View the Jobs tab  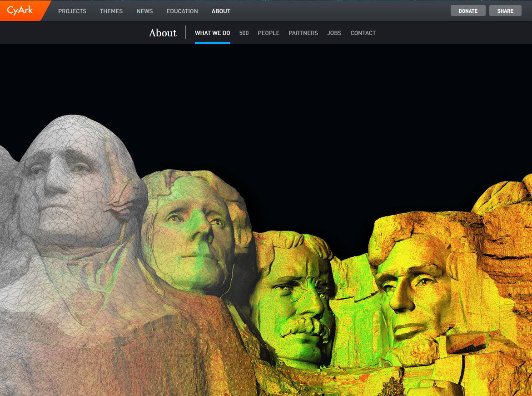(334, 33)
